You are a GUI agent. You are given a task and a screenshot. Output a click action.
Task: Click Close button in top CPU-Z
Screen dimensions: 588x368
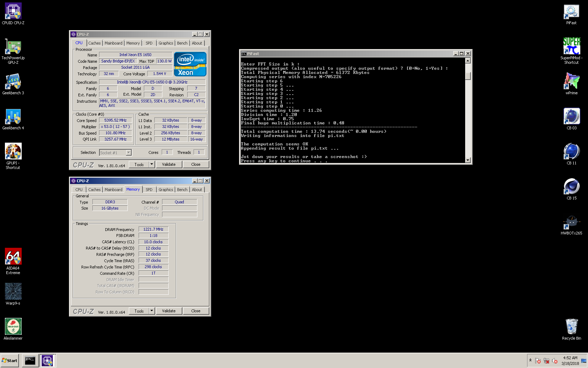(196, 164)
